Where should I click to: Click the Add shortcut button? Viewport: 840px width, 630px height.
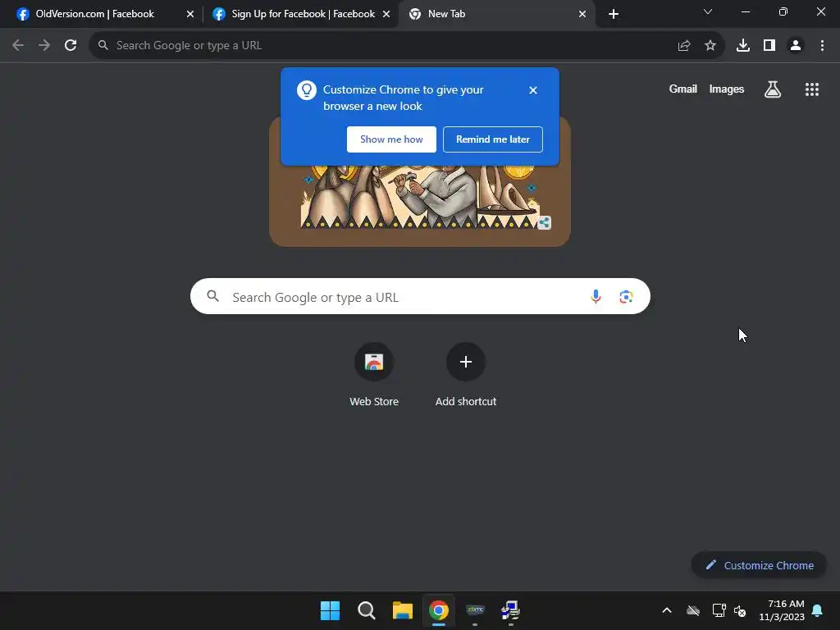466,375
